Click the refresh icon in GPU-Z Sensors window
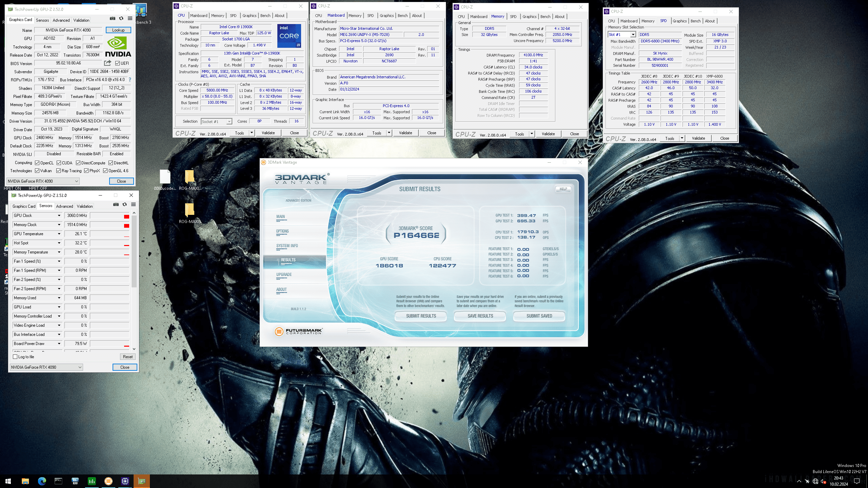The width and height of the screenshot is (868, 488). [x=124, y=204]
